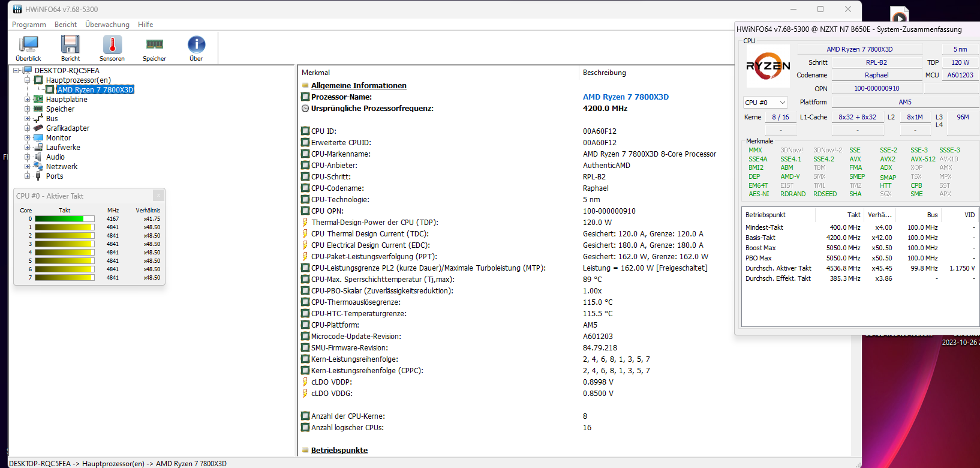The width and height of the screenshot is (980, 468).
Task: Expand the Laufwerke tree node
Action: 27,148
